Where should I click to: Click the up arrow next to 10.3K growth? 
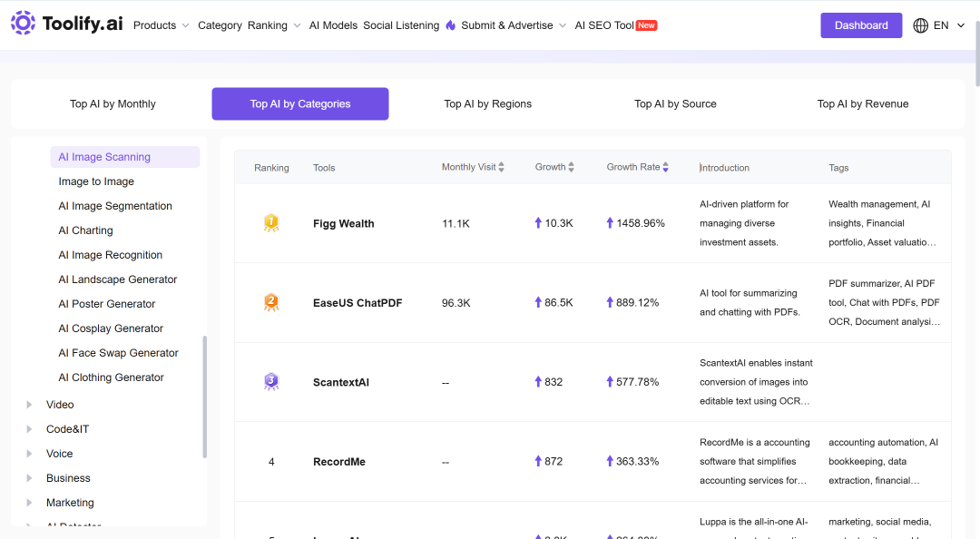(x=538, y=222)
